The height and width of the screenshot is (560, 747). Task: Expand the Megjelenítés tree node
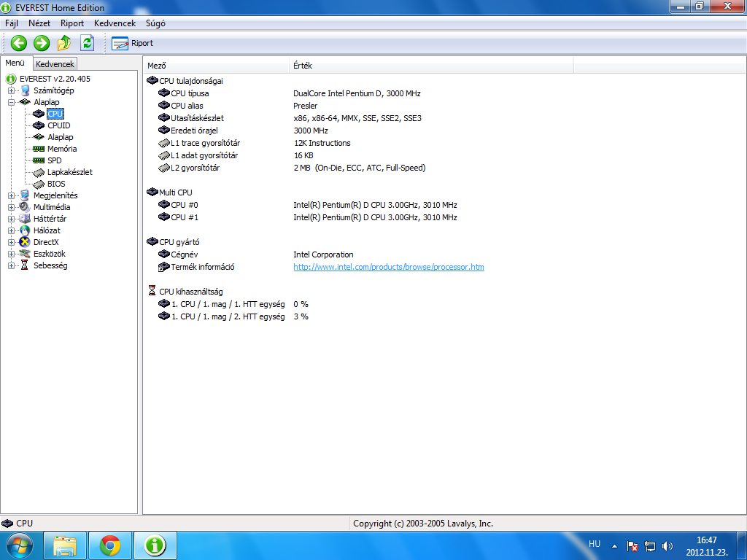[x=11, y=195]
